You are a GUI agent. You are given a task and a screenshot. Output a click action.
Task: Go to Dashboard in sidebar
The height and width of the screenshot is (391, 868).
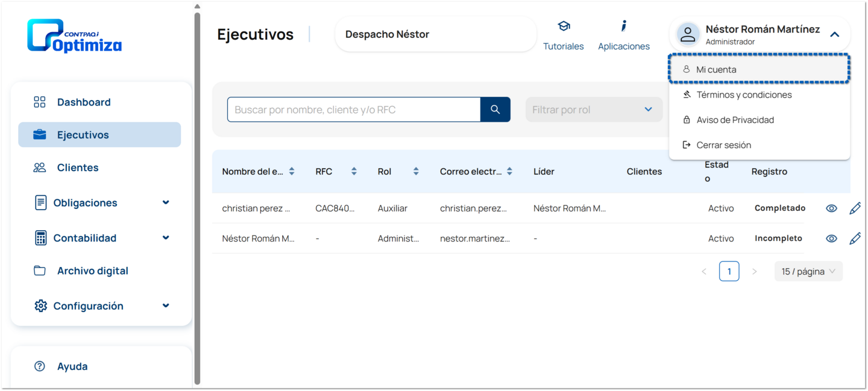[x=83, y=102]
